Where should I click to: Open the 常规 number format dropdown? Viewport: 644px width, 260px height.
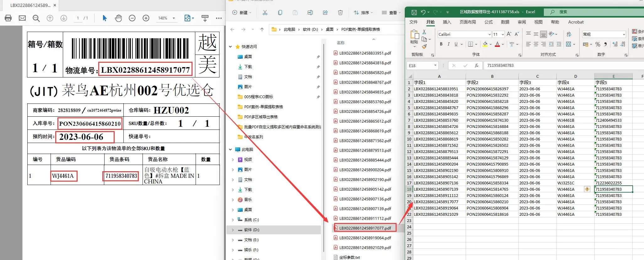[624, 34]
